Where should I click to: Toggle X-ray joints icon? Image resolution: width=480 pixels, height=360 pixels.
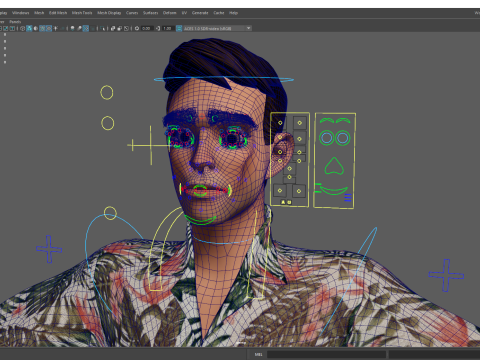[x=126, y=28]
